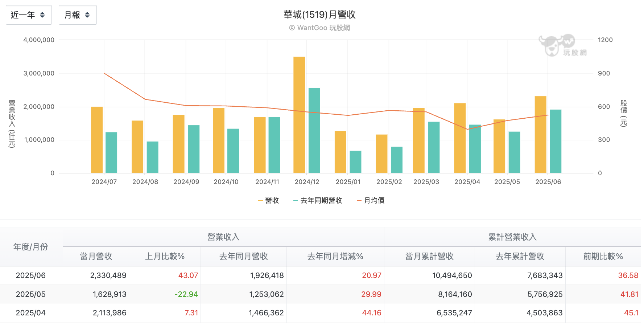The height and width of the screenshot is (323, 644).
Task: Click the 2025/02 orange revenue bar
Action: [x=381, y=154]
